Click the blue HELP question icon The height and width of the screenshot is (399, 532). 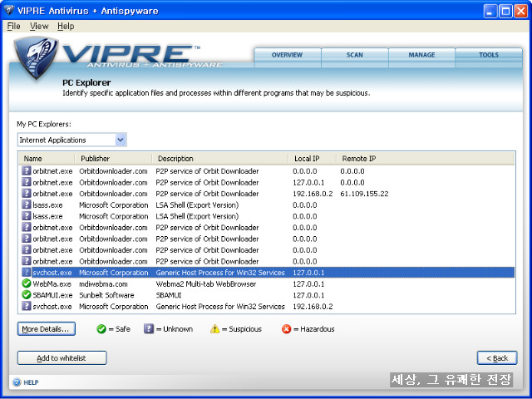(17, 382)
